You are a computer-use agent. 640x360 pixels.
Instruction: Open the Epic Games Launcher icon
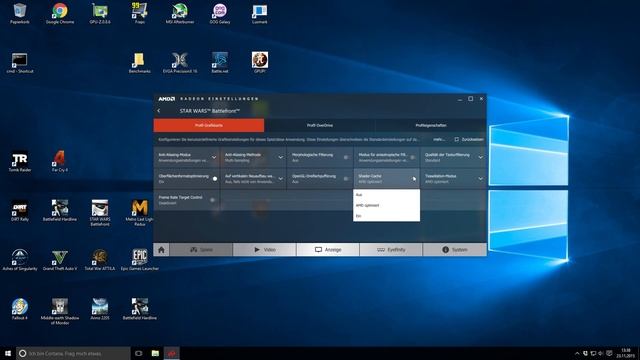coord(140,260)
